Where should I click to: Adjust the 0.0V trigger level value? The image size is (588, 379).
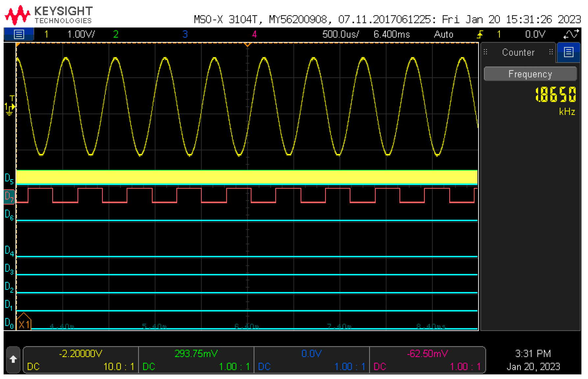point(535,34)
